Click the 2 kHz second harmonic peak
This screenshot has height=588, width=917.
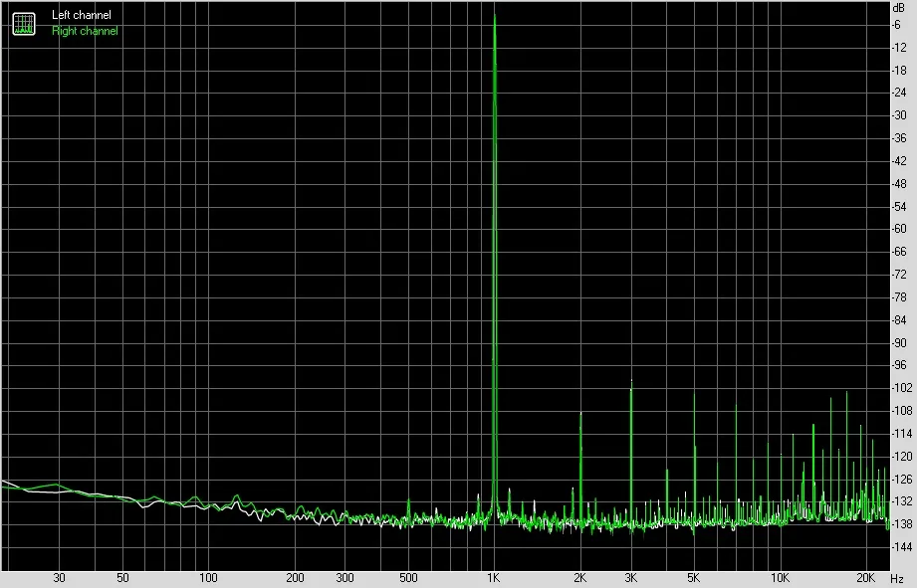[580, 415]
